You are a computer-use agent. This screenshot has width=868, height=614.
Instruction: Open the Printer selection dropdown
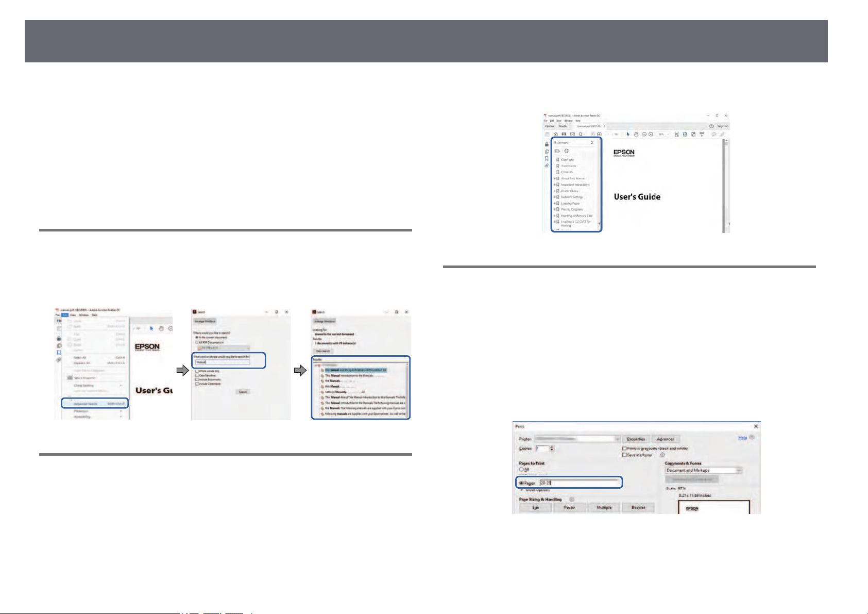(x=577, y=439)
